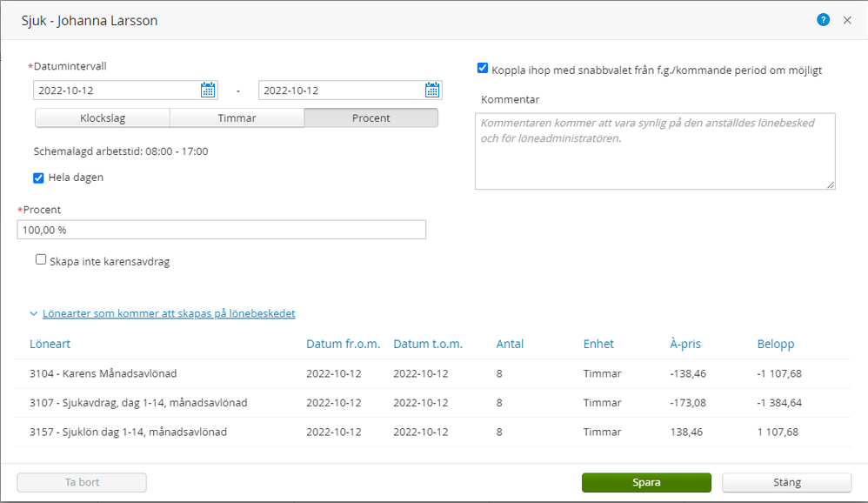Uncheck the Hela dagen checkbox

tap(39, 178)
